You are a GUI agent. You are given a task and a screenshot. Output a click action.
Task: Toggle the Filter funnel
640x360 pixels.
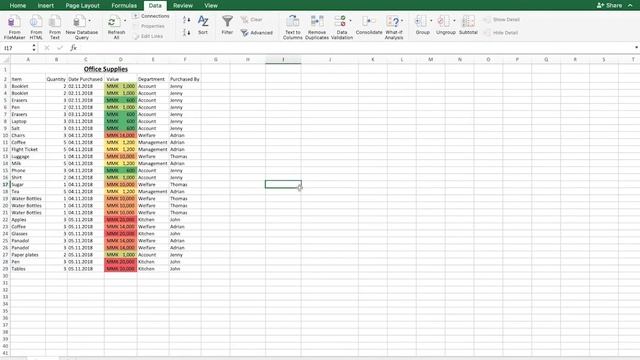click(x=227, y=25)
